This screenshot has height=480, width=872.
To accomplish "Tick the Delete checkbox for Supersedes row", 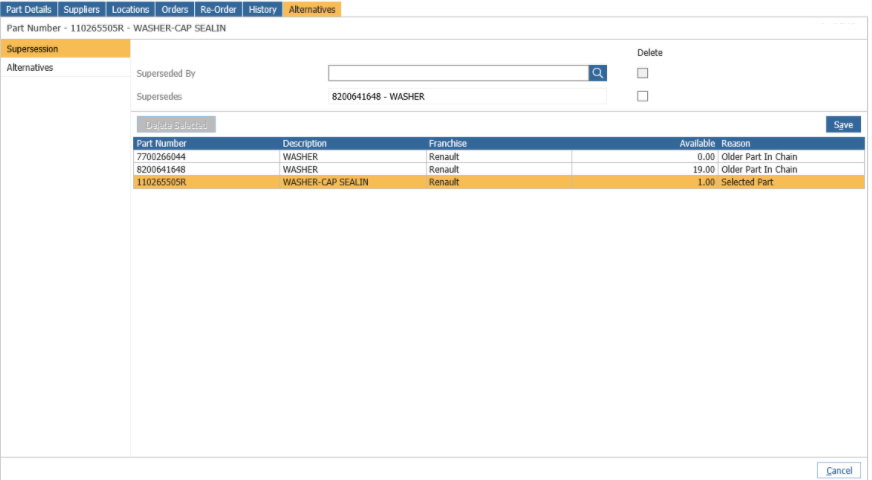I will pos(643,96).
